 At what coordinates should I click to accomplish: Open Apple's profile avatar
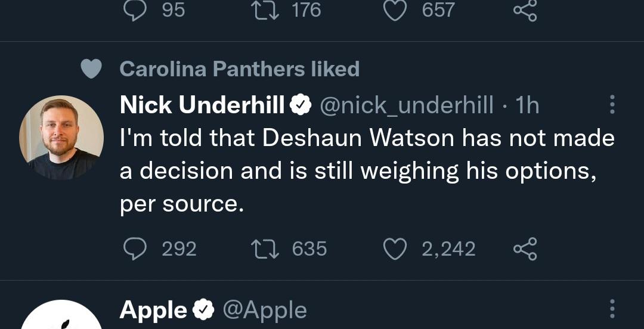[61, 319]
